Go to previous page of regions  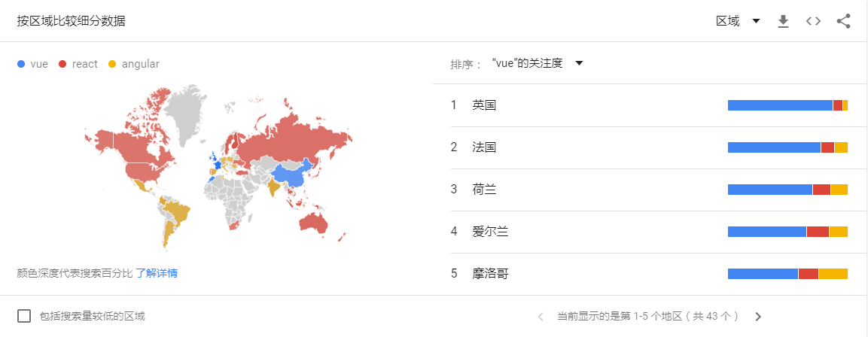541,317
